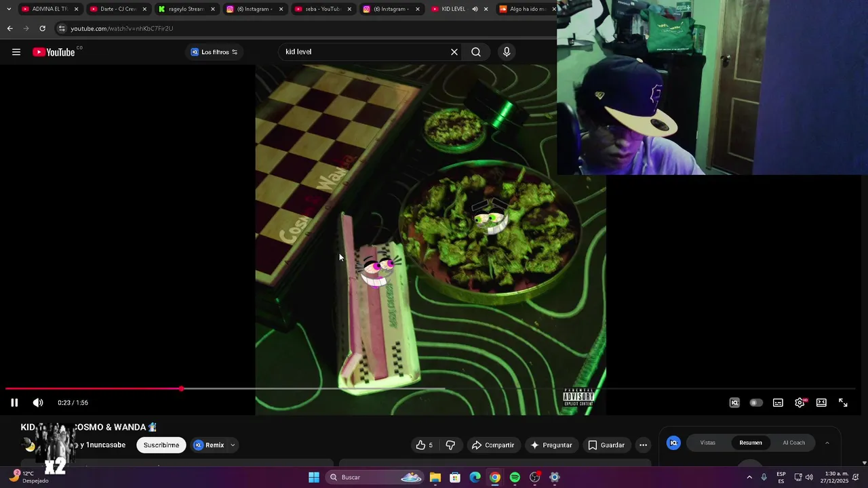Close the KID LEVEL tab
Screen dimensions: 868x488
click(x=486, y=9)
